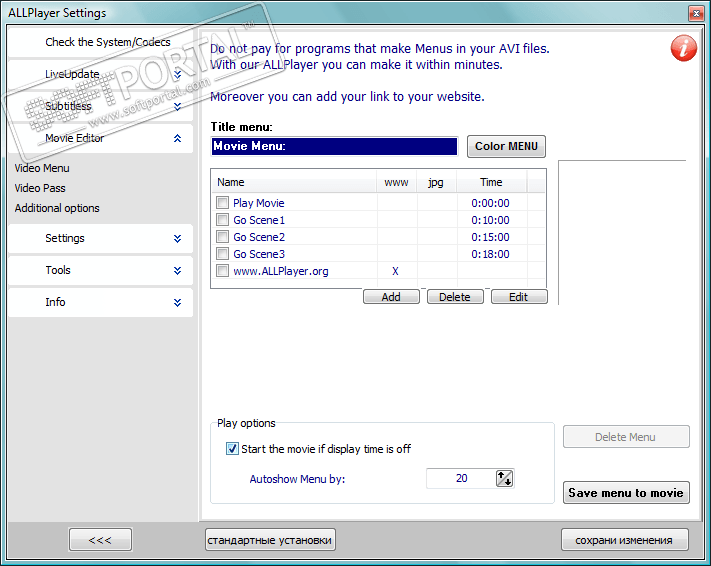The height and width of the screenshot is (566, 711).
Task: Uncheck Start the movie if display time is off
Action: click(232, 449)
